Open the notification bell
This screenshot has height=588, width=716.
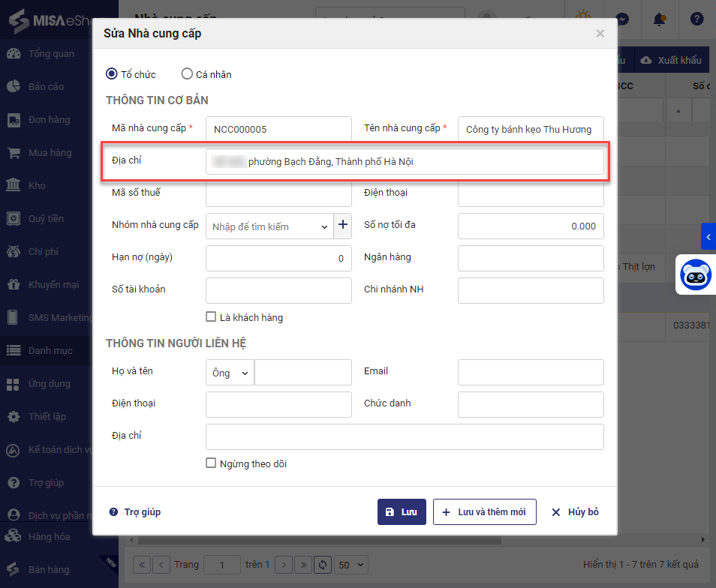659,19
